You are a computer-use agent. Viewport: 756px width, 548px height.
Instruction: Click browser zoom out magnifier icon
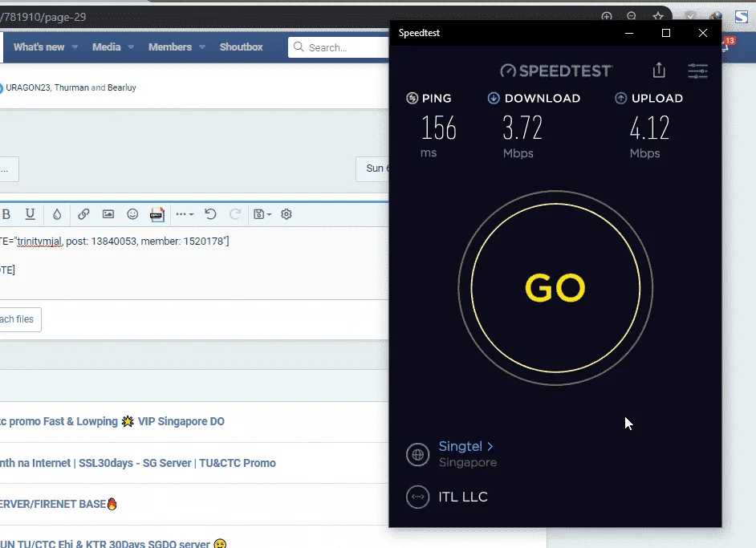pyautogui.click(x=632, y=16)
